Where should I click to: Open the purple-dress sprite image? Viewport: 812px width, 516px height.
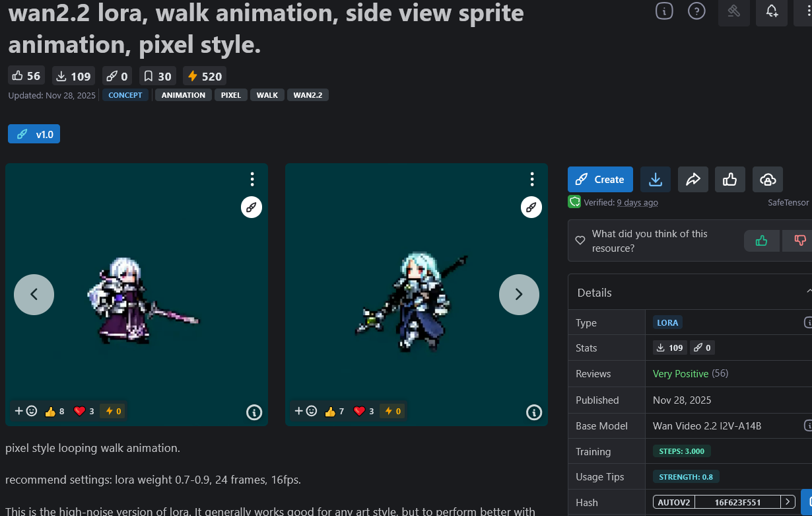(137, 295)
